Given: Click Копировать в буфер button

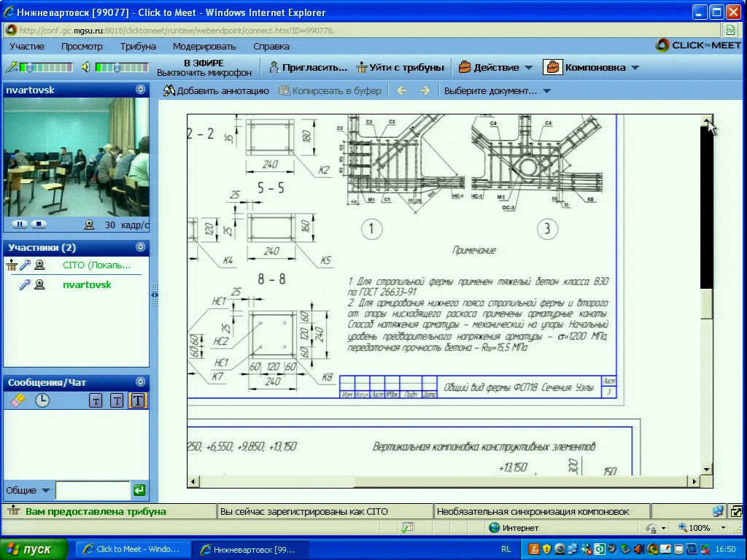Looking at the screenshot, I should [x=330, y=90].
